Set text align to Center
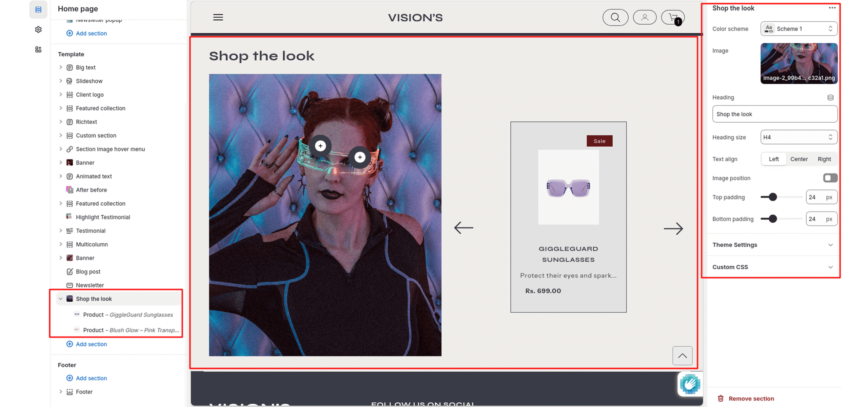The image size is (868, 407). [x=798, y=159]
